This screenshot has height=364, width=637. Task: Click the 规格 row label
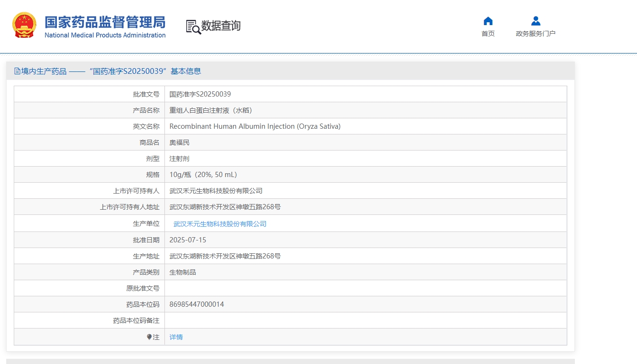pyautogui.click(x=153, y=175)
